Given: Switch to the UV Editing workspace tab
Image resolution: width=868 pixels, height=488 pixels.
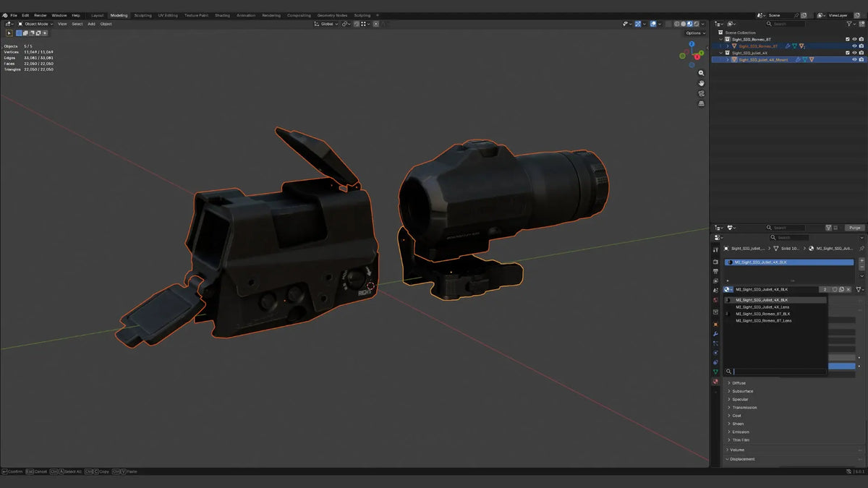Looking at the screenshot, I should 168,15.
